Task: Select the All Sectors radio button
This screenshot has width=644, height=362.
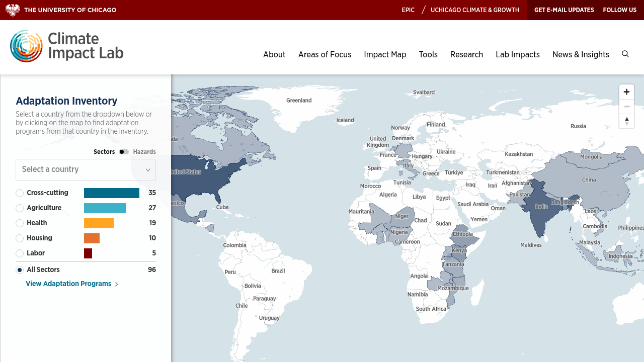Action: pyautogui.click(x=20, y=270)
